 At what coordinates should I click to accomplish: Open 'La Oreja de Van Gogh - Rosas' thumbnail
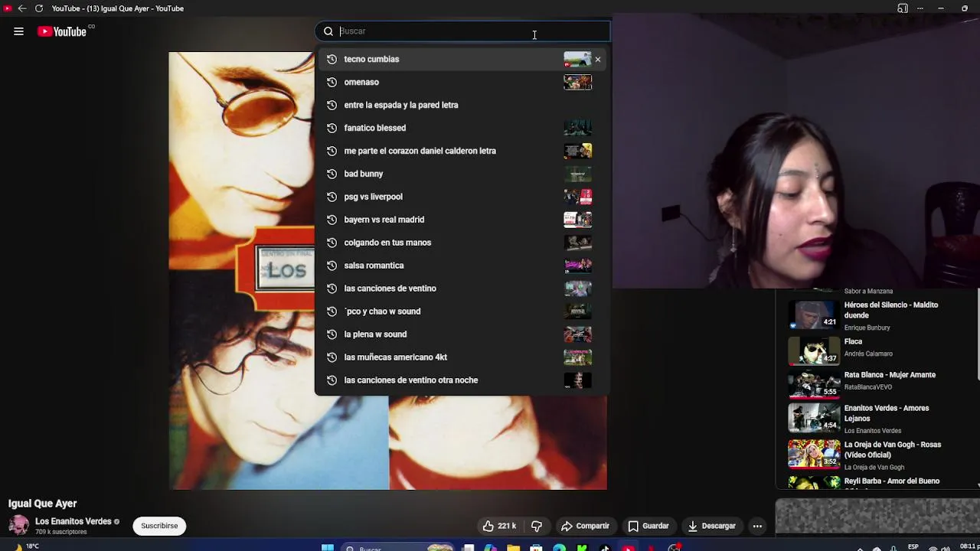814,453
